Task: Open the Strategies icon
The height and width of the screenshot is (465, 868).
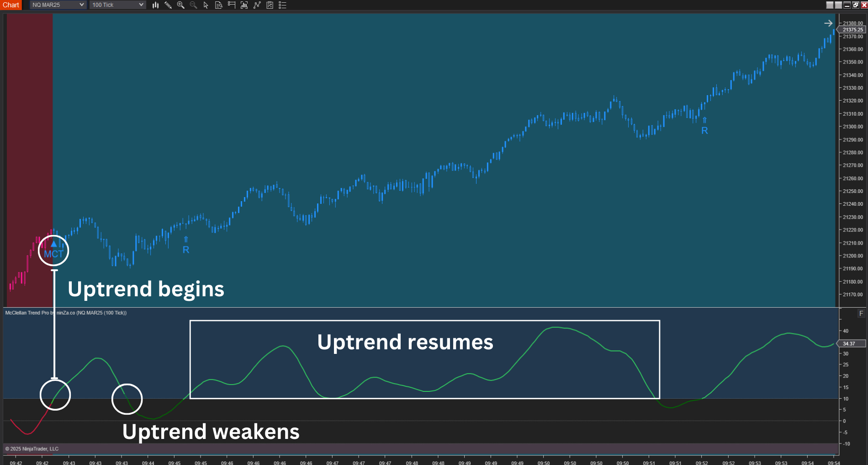Action: [270, 5]
